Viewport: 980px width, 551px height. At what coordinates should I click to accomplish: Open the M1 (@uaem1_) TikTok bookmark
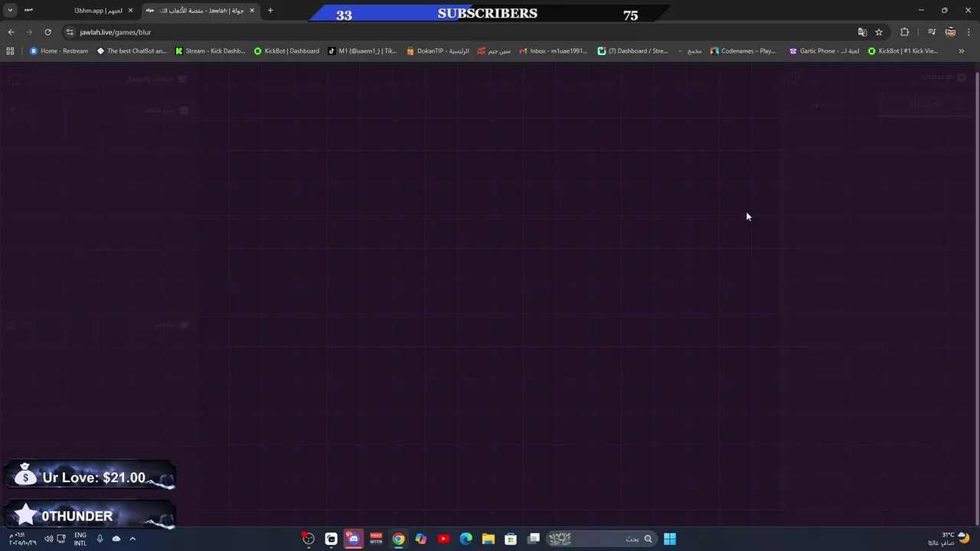tap(362, 51)
